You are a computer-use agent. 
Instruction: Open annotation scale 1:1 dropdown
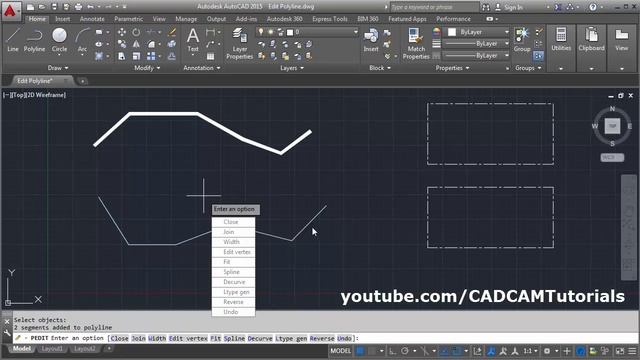(531, 351)
